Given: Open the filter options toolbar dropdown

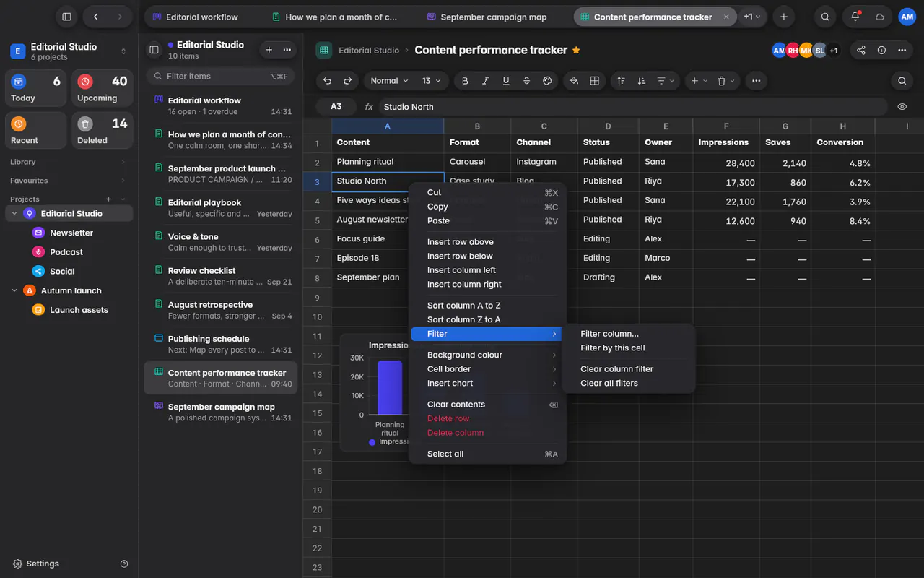Looking at the screenshot, I should (x=665, y=81).
